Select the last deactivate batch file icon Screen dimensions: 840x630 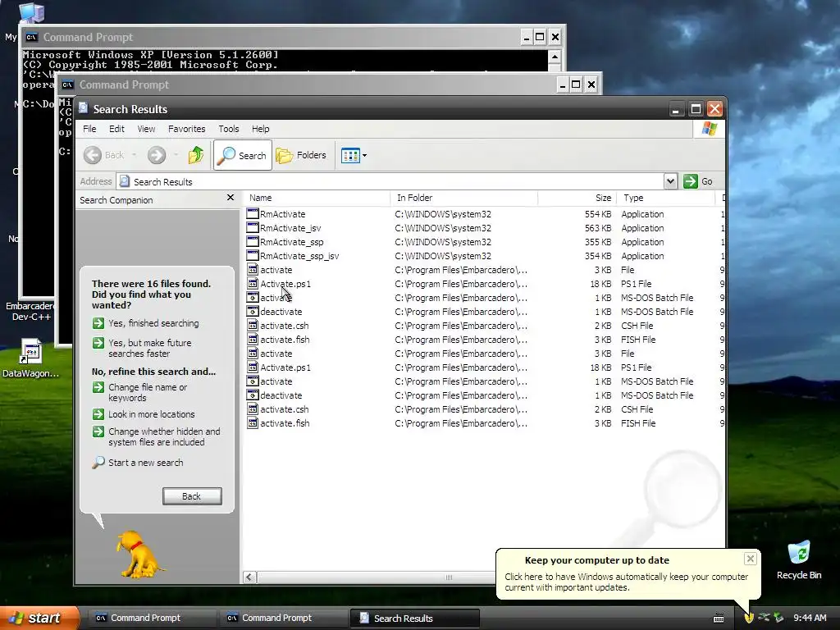coord(253,395)
